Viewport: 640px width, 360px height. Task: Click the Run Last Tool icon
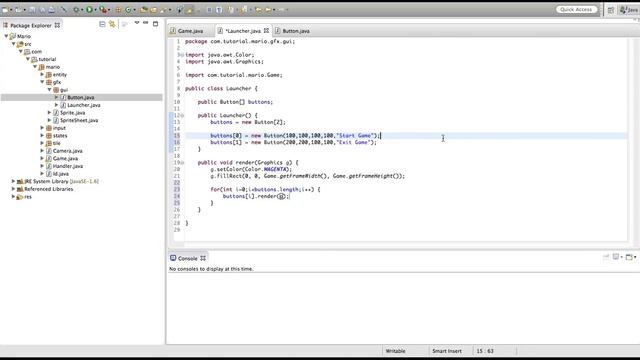103,10
